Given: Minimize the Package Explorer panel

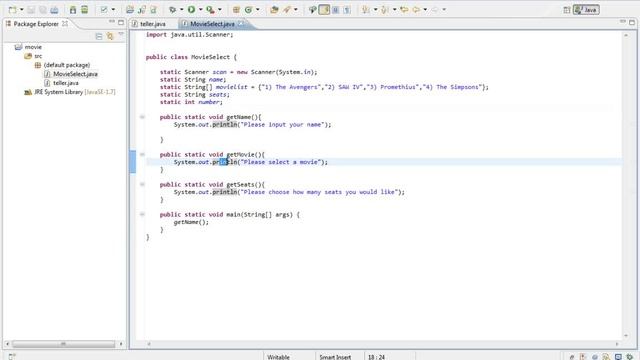Looking at the screenshot, I should pos(112,22).
